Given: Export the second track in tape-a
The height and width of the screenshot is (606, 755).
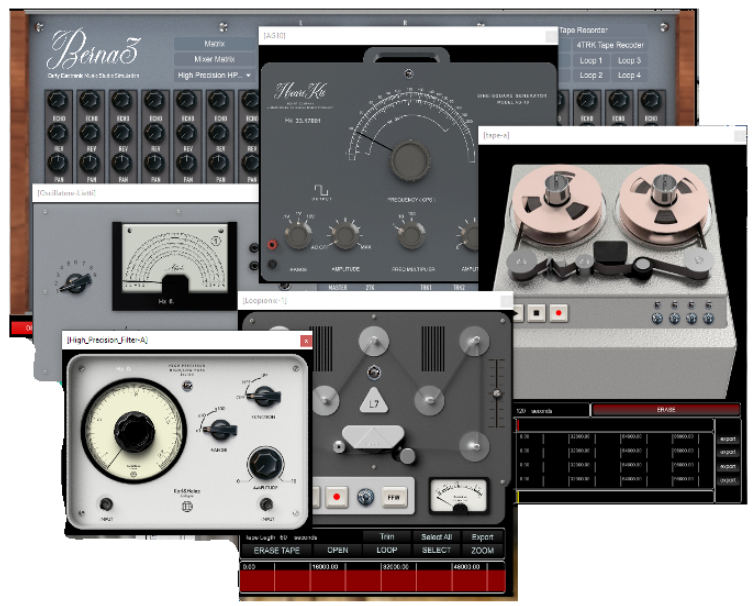Looking at the screenshot, I should [728, 452].
